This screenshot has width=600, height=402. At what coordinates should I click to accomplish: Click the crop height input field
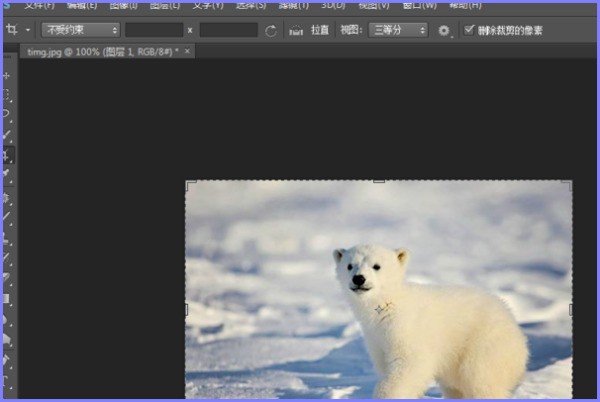click(x=228, y=31)
